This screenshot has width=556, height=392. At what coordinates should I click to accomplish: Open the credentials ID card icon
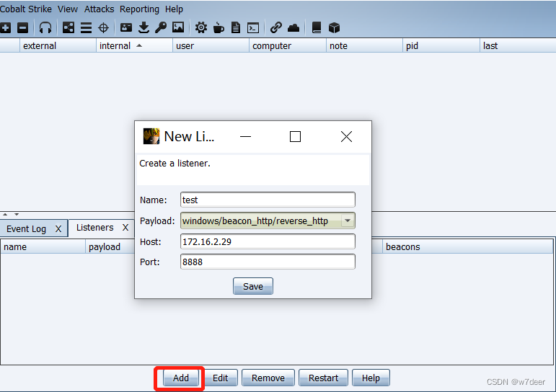click(126, 27)
